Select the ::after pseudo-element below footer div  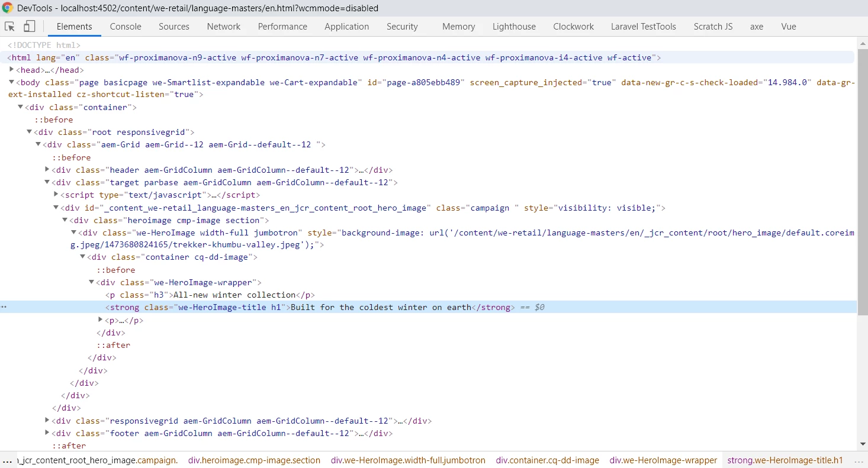[x=69, y=446]
